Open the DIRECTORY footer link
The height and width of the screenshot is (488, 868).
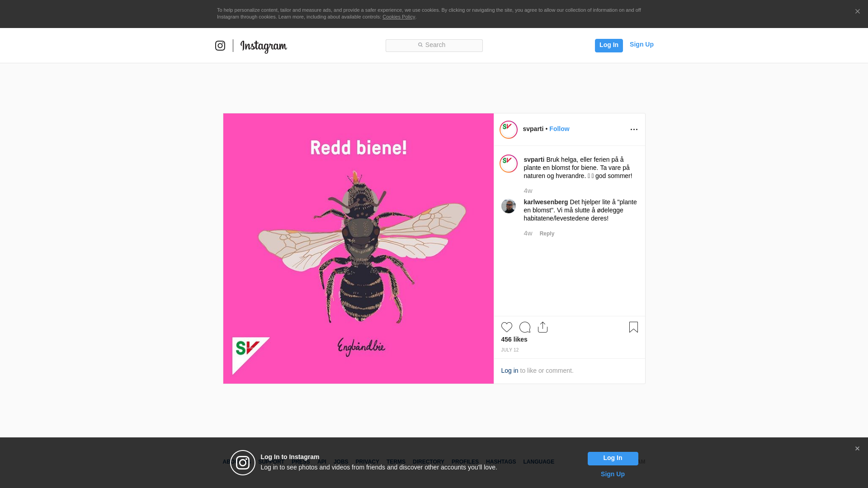pyautogui.click(x=429, y=462)
